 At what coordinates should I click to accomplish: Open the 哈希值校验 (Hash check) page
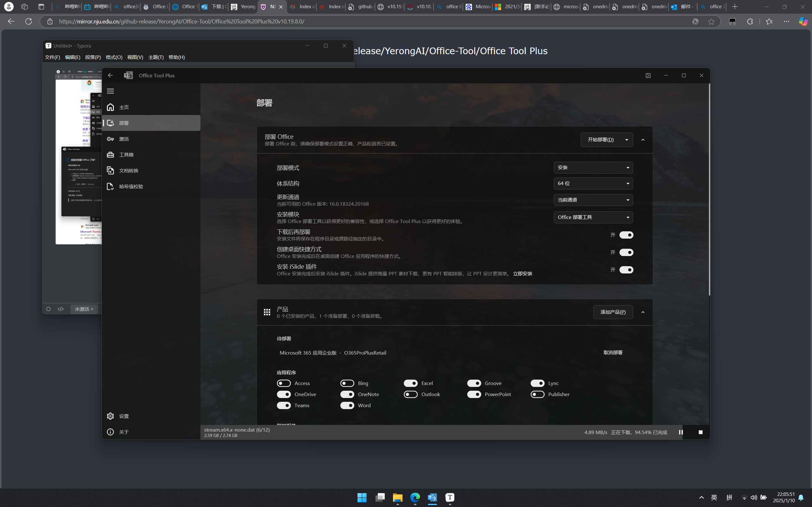[x=131, y=186]
